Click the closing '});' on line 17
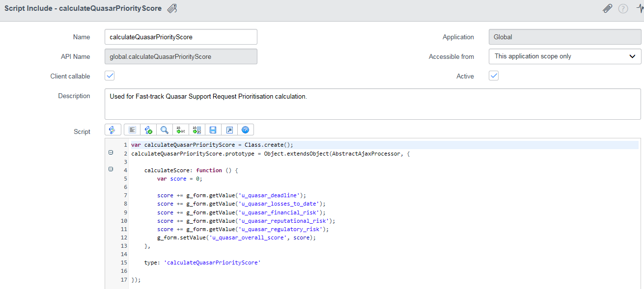This screenshot has width=644, height=289. [136, 280]
